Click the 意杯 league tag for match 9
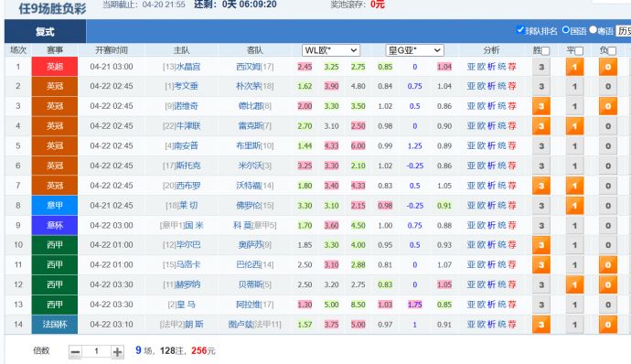This screenshot has height=364, width=631. click(x=55, y=226)
